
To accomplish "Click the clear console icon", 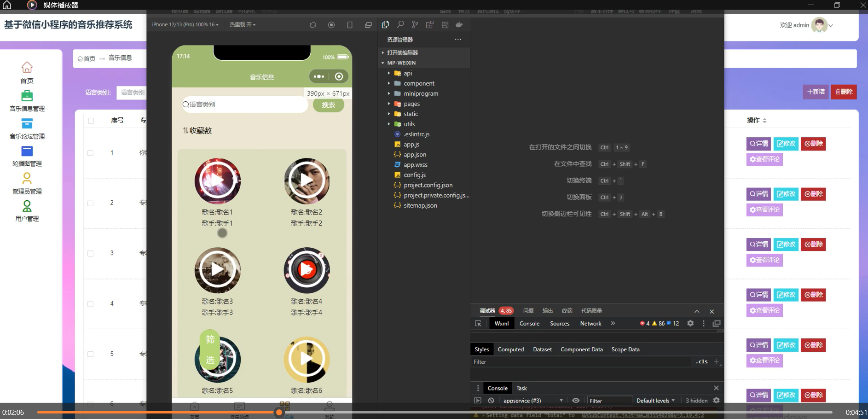I will pyautogui.click(x=491, y=401).
